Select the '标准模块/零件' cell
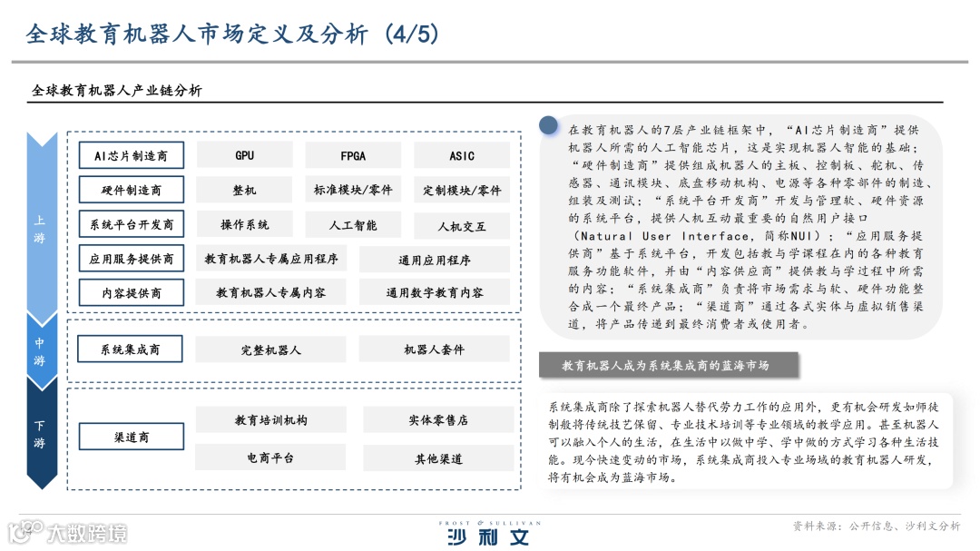The height and width of the screenshot is (551, 980). pos(353,190)
